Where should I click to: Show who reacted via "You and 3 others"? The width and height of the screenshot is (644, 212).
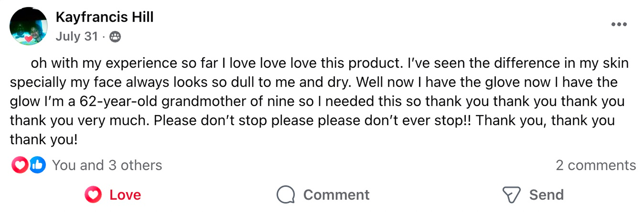107,165
